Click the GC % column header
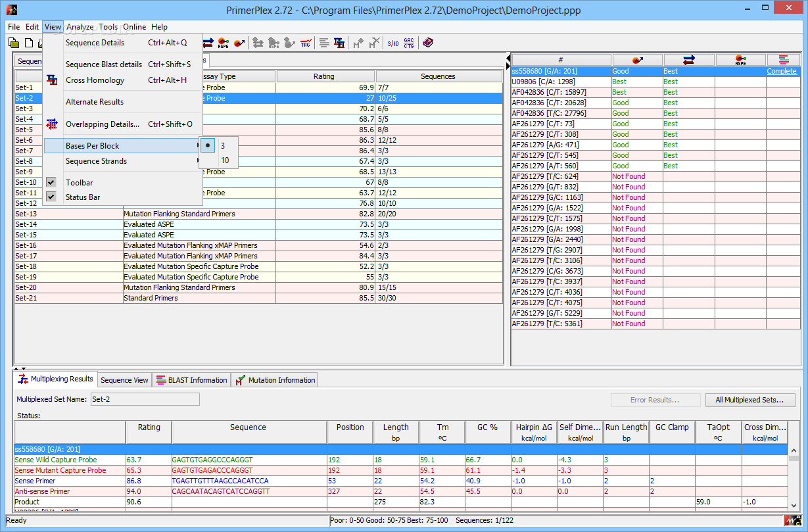808x532 pixels. tap(487, 432)
